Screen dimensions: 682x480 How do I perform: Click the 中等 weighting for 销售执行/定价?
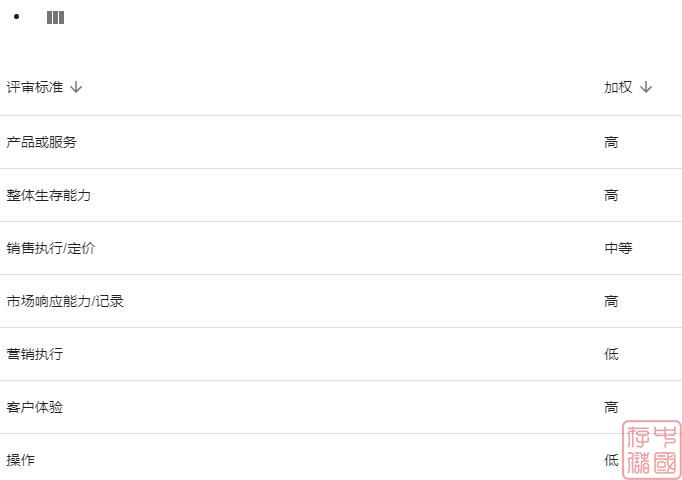618,248
